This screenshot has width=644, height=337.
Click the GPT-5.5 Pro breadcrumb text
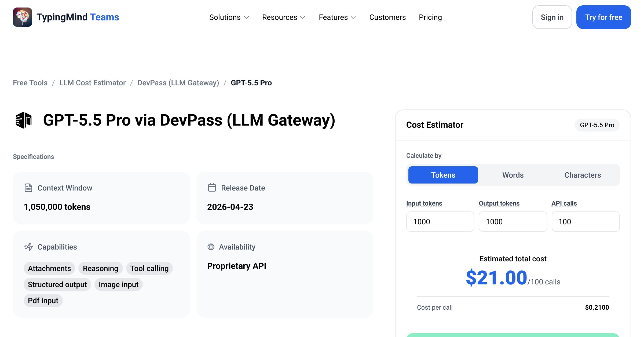click(x=251, y=83)
